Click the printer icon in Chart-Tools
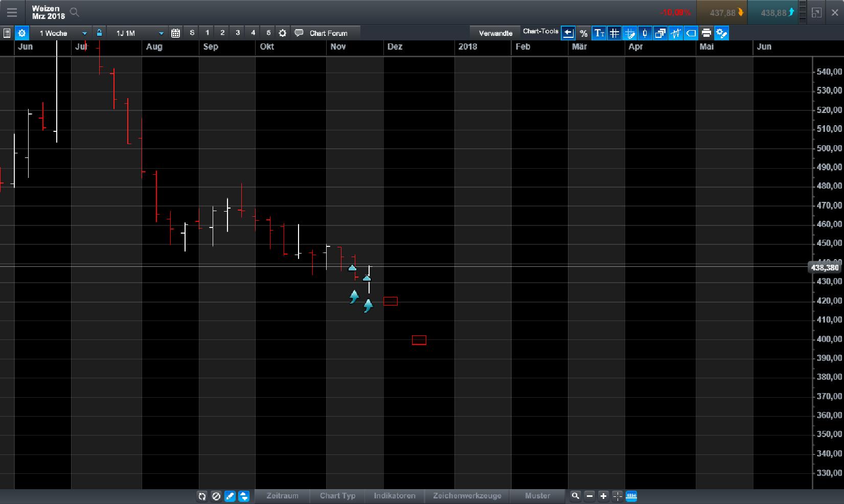The image size is (844, 504). point(706,33)
